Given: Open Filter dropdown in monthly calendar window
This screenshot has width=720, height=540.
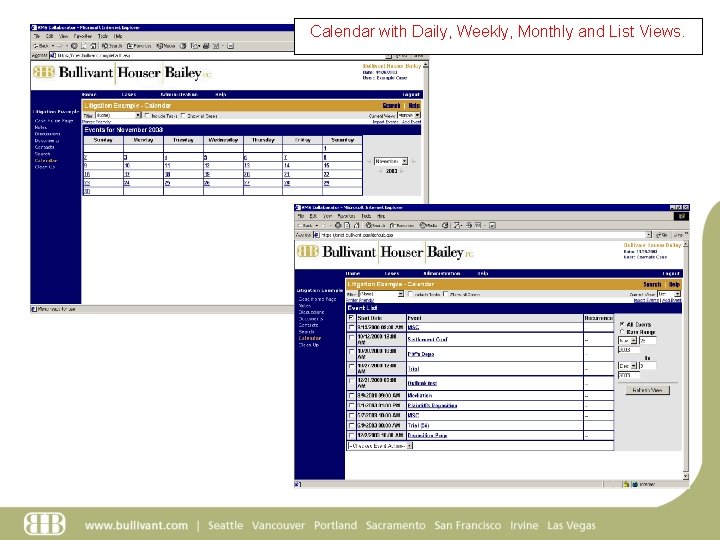Looking at the screenshot, I should pos(118,116).
